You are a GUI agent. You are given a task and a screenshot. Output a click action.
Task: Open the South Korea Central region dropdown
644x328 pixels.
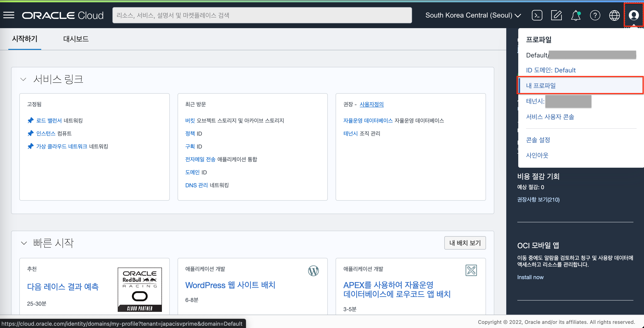pyautogui.click(x=473, y=15)
